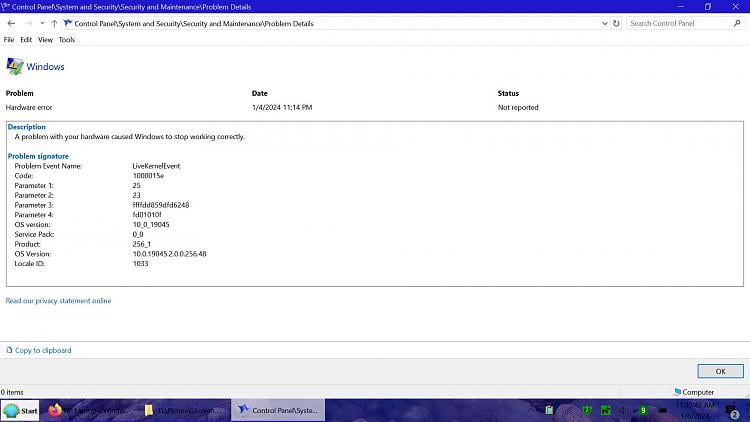Click the fingerprint tray icon
This screenshot has height=422, width=750.
569,411
